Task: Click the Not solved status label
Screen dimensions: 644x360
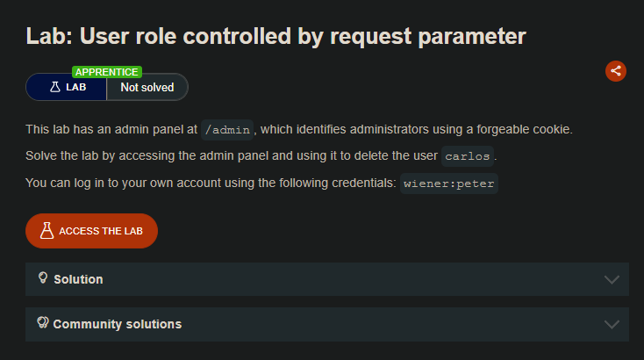Action: coord(147,87)
